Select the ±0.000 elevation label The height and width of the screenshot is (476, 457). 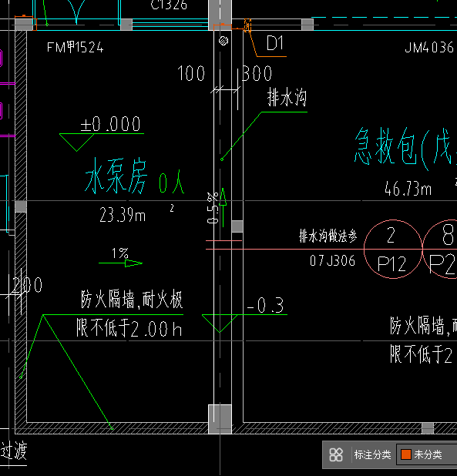tap(110, 124)
